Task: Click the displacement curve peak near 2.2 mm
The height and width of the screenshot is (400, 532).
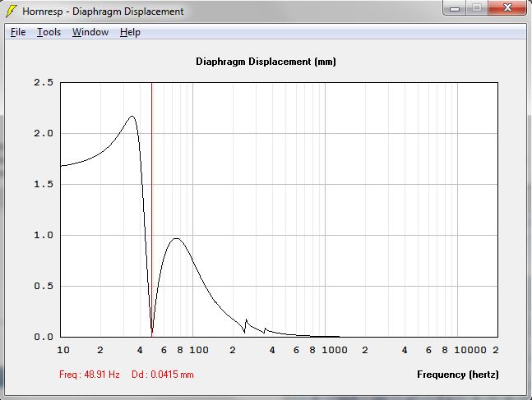Action: (x=132, y=117)
